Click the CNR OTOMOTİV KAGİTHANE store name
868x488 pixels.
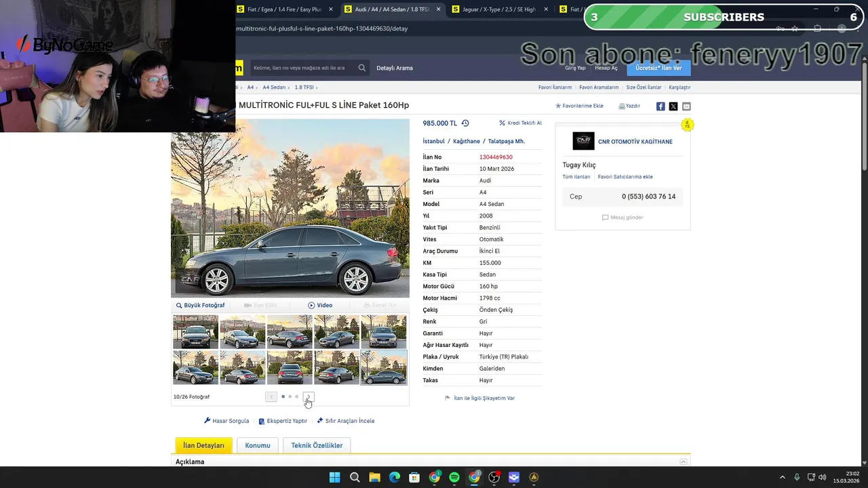tap(635, 142)
